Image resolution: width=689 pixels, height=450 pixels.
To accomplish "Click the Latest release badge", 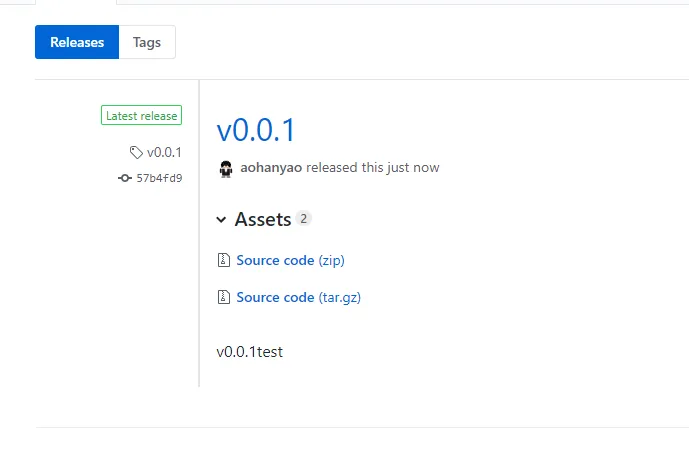I will 141,115.
